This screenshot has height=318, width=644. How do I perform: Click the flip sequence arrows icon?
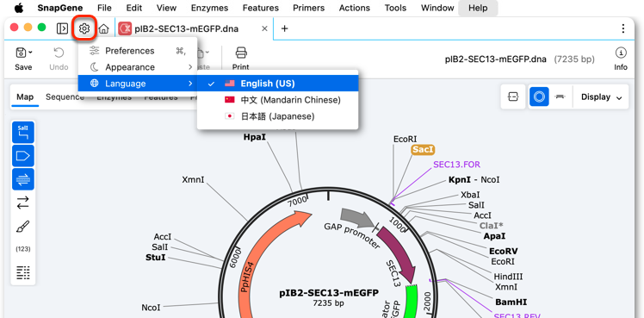coord(23,203)
